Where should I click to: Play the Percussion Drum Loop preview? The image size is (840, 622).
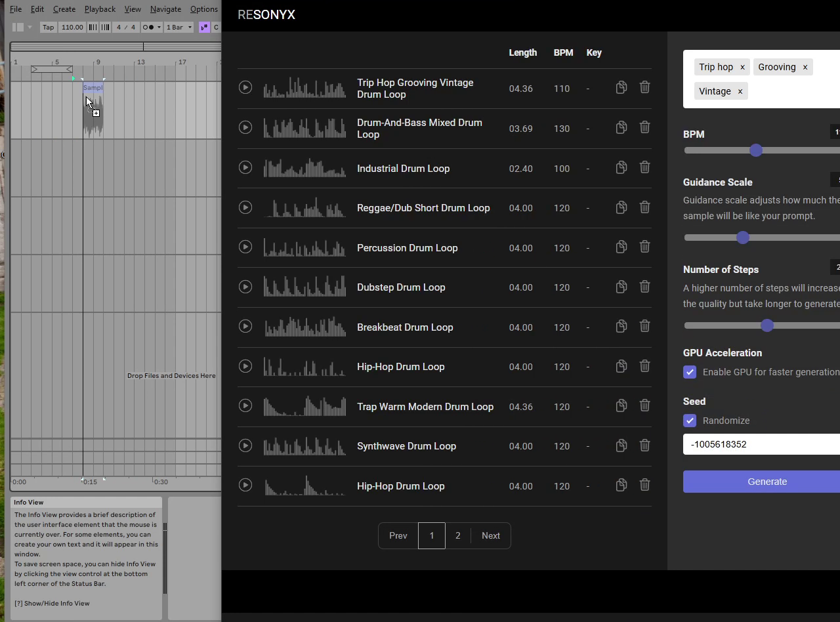(245, 247)
